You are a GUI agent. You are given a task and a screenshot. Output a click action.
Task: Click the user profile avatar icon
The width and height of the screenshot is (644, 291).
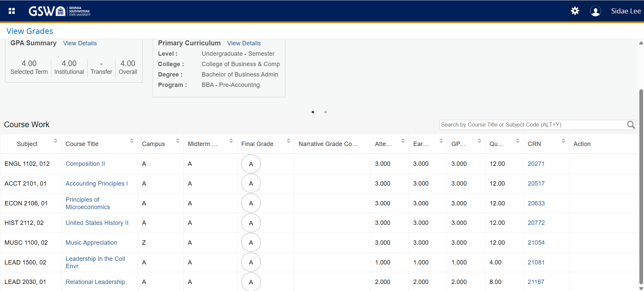595,11
